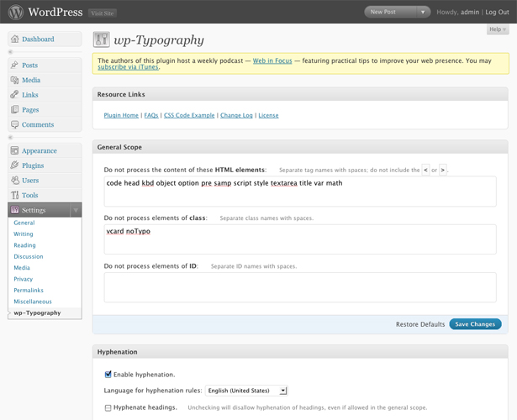517x420 pixels.
Task: Open the Posts menu
Action: pyautogui.click(x=30, y=66)
